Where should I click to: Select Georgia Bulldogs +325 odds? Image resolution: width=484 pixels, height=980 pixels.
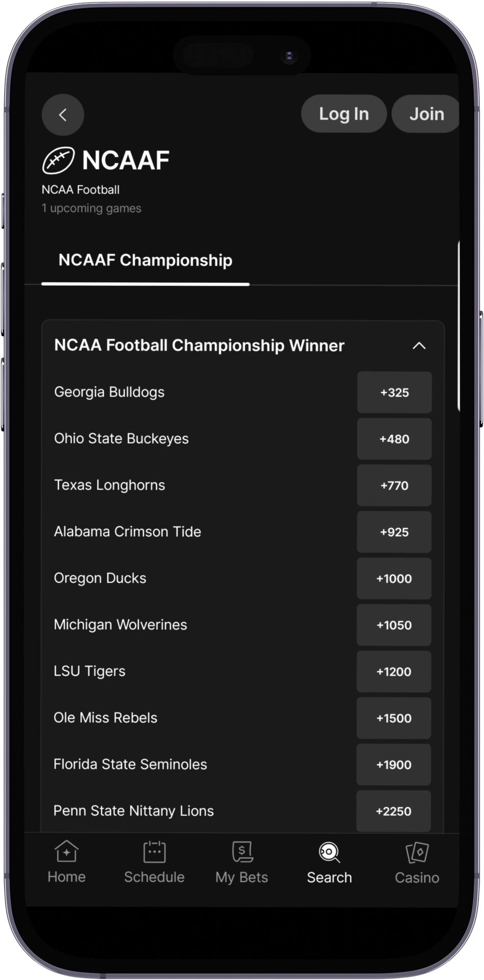(394, 393)
